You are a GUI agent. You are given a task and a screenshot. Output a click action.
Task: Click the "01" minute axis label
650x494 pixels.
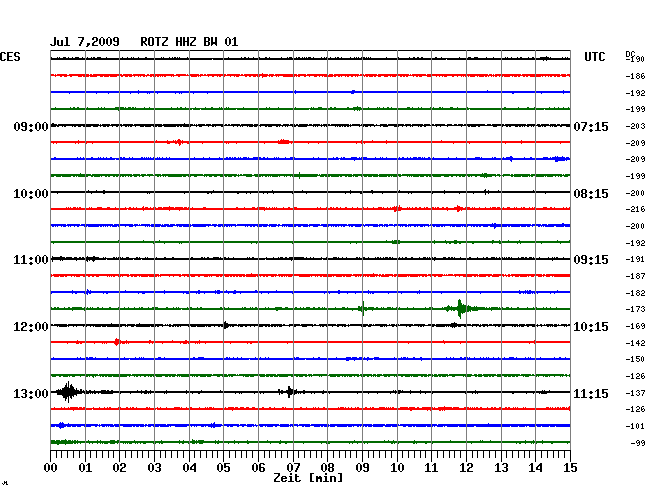click(x=85, y=467)
